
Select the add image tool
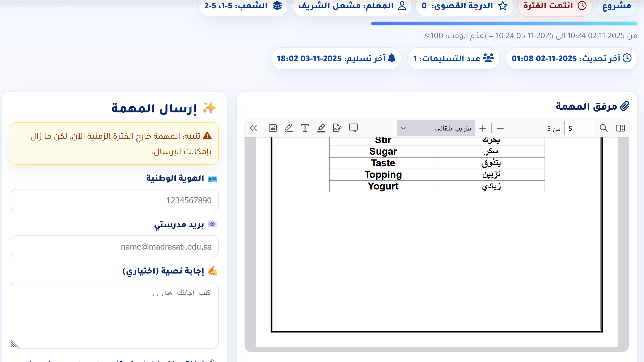[273, 128]
